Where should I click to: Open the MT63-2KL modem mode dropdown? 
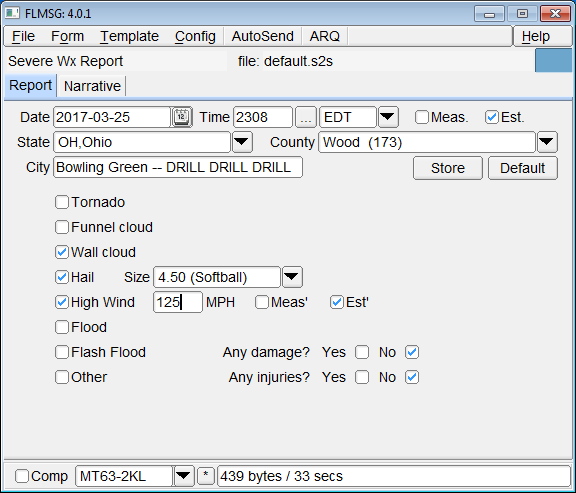pyautogui.click(x=183, y=476)
